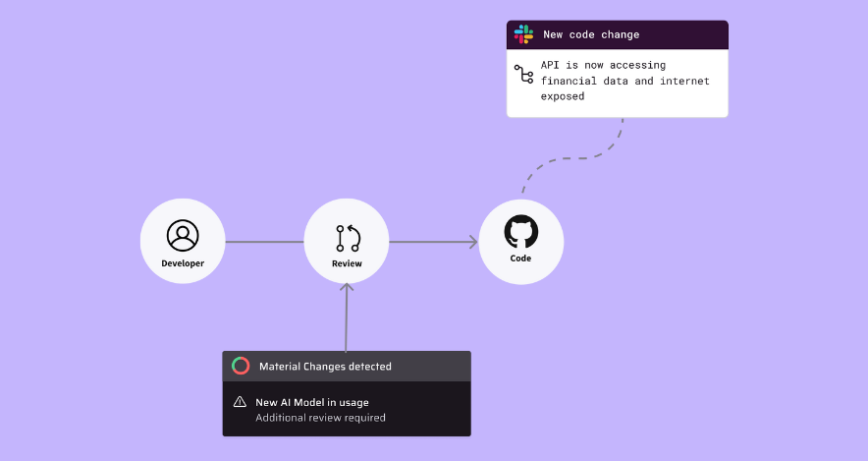The width and height of the screenshot is (868, 461).
Task: Click the branch icon beside API message
Action: (523, 75)
